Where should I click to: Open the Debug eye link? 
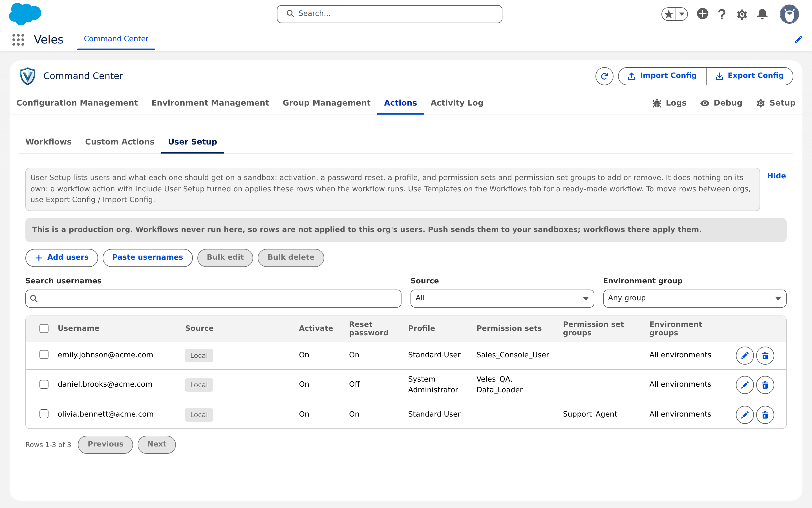point(721,103)
